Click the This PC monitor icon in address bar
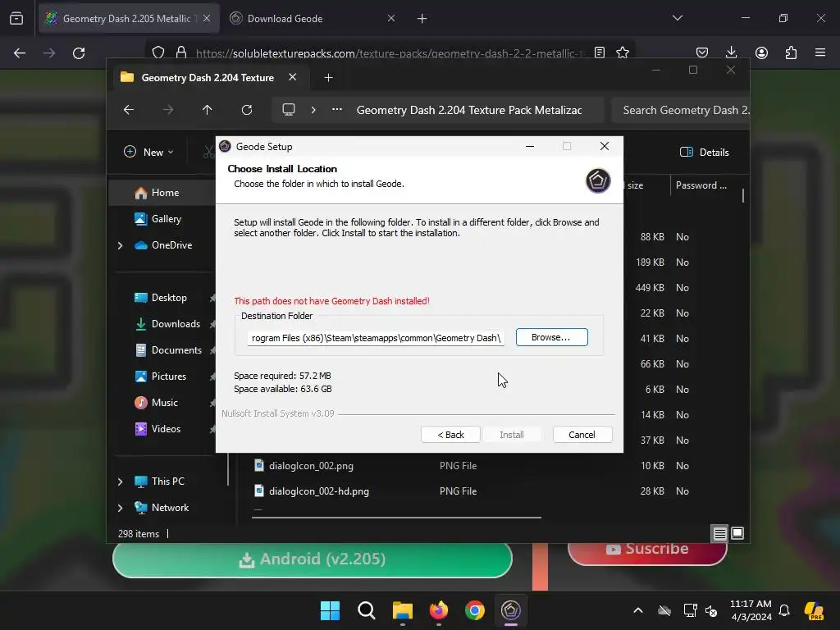The height and width of the screenshot is (630, 840). click(x=289, y=110)
